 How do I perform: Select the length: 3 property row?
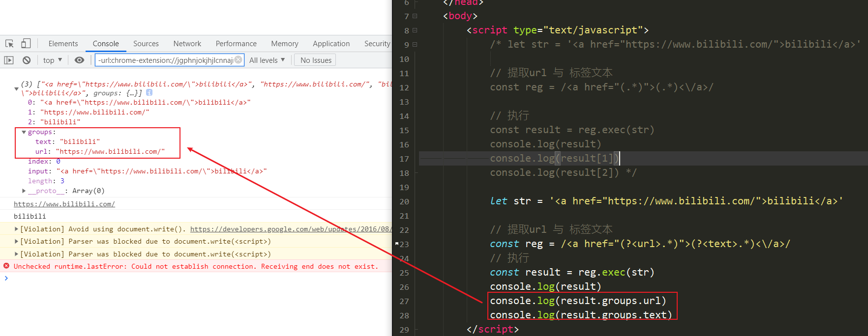[x=46, y=181]
